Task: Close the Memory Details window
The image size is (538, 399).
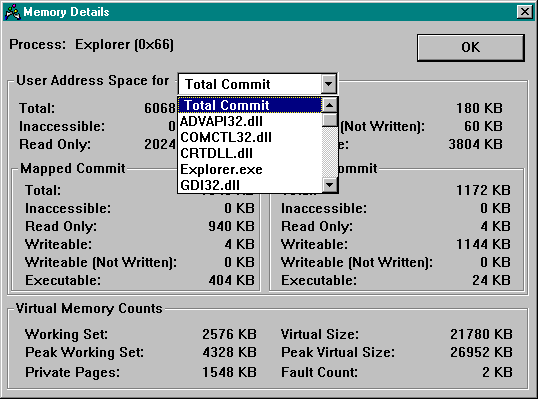Action: click(x=525, y=12)
